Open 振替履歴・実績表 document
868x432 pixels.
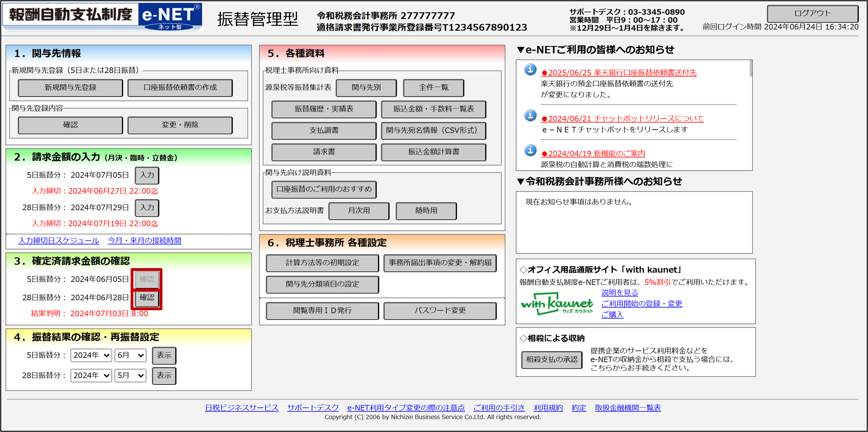click(324, 109)
